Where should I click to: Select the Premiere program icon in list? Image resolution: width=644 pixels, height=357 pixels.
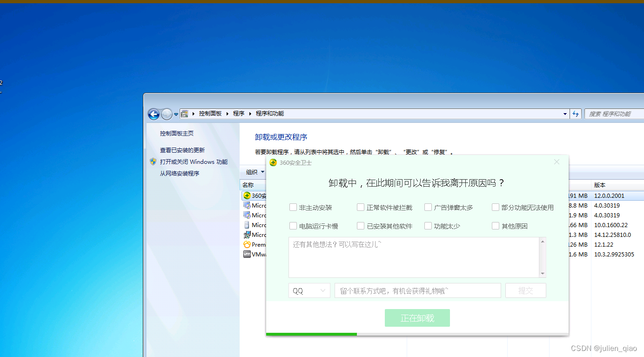247,244
